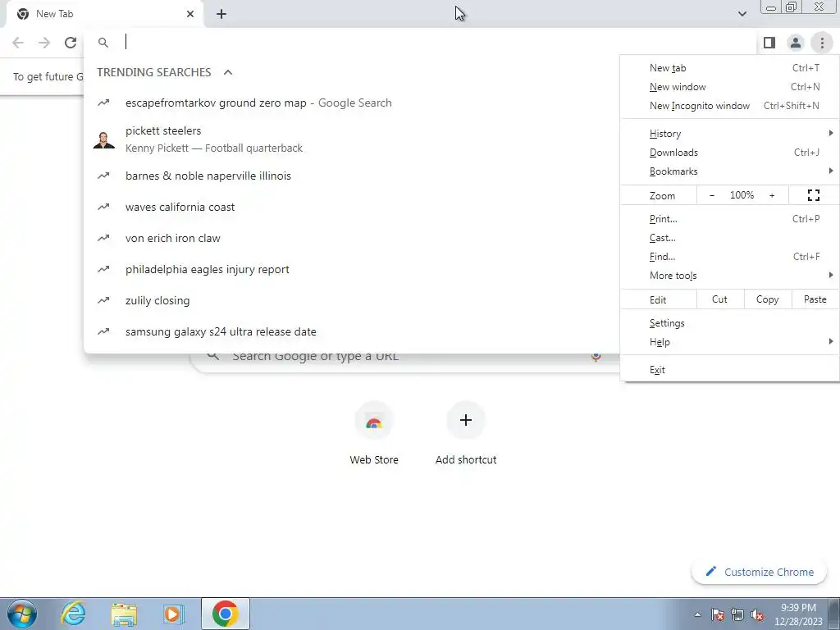
Task: Click the Chrome taskbar icon
Action: point(226,614)
